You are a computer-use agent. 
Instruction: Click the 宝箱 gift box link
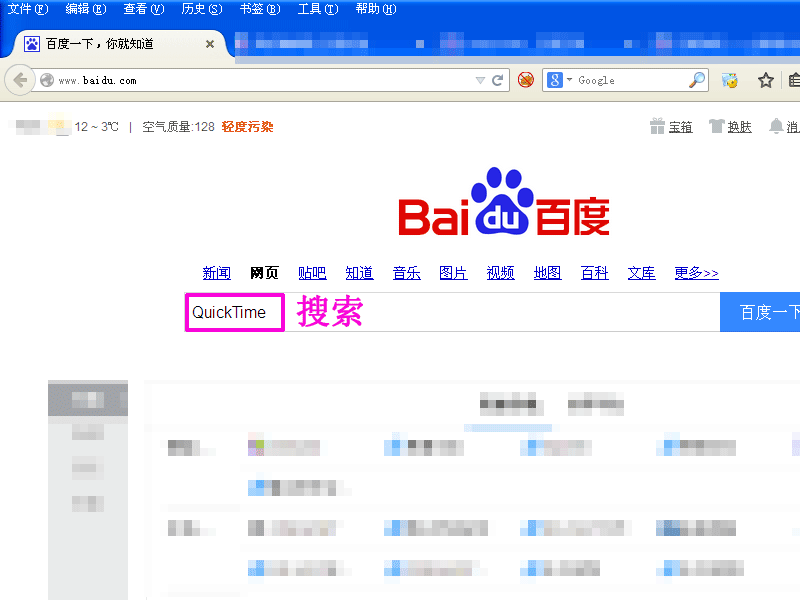point(671,126)
